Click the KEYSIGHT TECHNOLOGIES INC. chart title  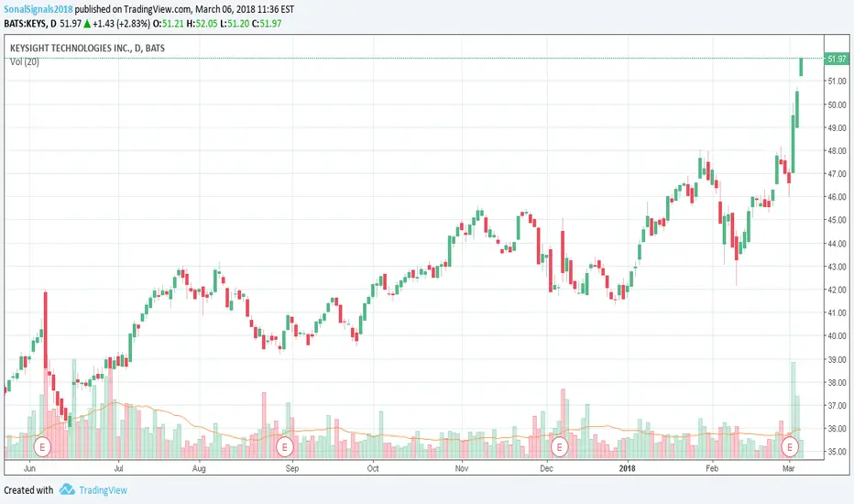pos(87,48)
